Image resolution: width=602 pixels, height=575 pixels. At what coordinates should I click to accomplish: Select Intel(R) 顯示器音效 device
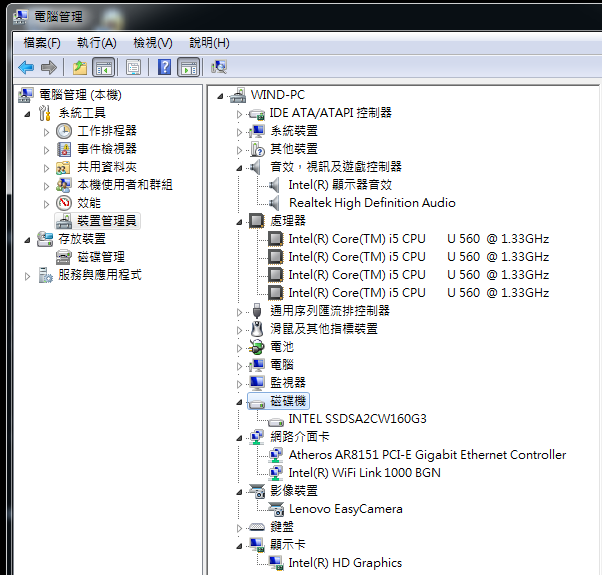click(340, 185)
